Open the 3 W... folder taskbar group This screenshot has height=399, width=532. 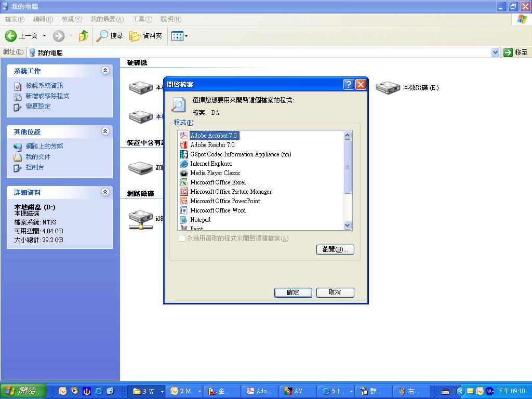[x=146, y=391]
